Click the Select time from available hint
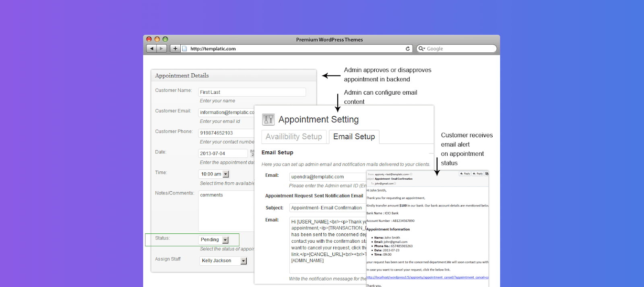The image size is (644, 287). (x=227, y=184)
